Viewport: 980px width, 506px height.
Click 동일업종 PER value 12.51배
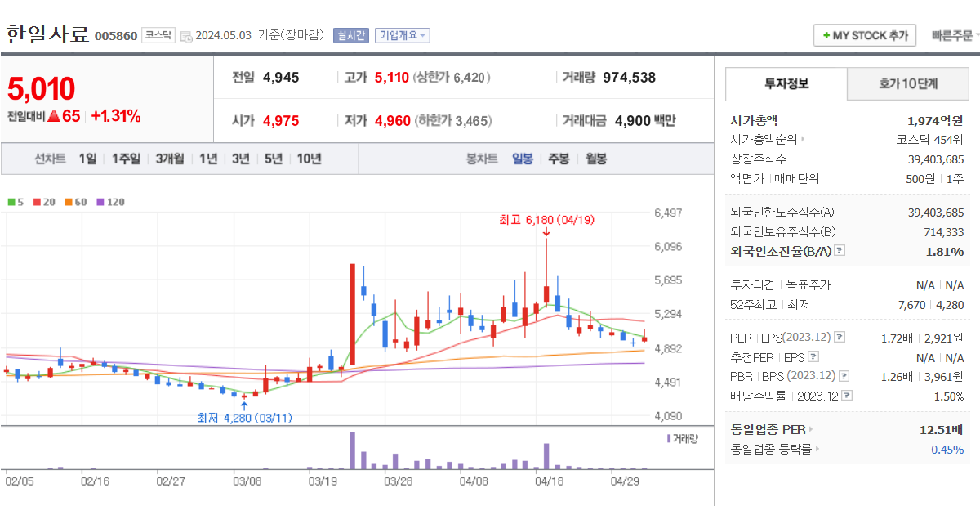point(942,429)
